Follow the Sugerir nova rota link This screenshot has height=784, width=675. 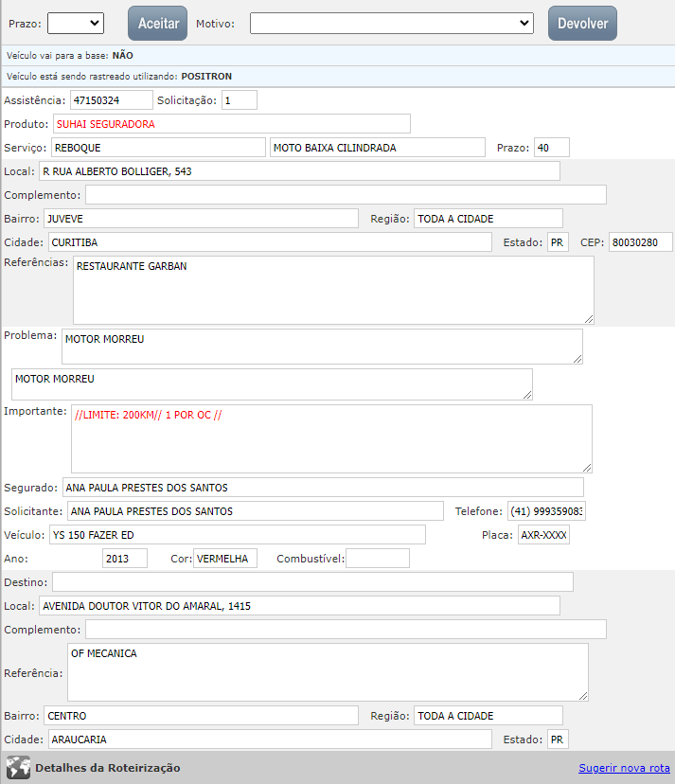624,768
